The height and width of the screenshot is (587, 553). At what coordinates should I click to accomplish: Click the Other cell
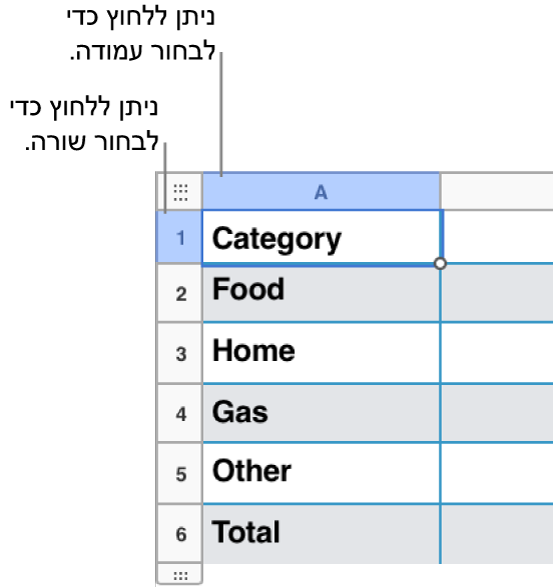tap(321, 474)
